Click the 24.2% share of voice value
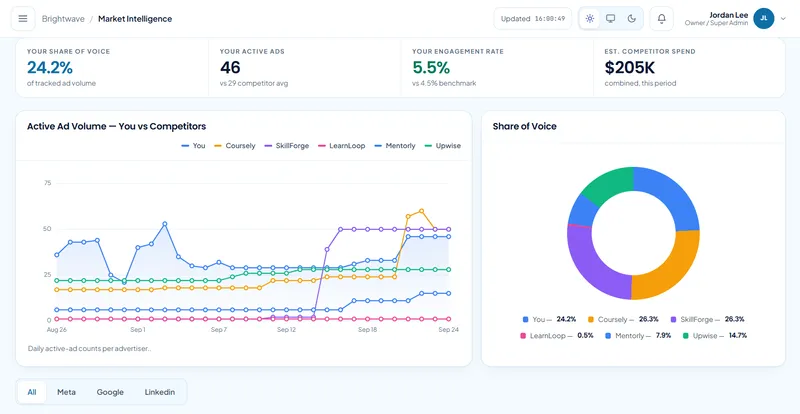Image resolution: width=800 pixels, height=414 pixels. 49,67
